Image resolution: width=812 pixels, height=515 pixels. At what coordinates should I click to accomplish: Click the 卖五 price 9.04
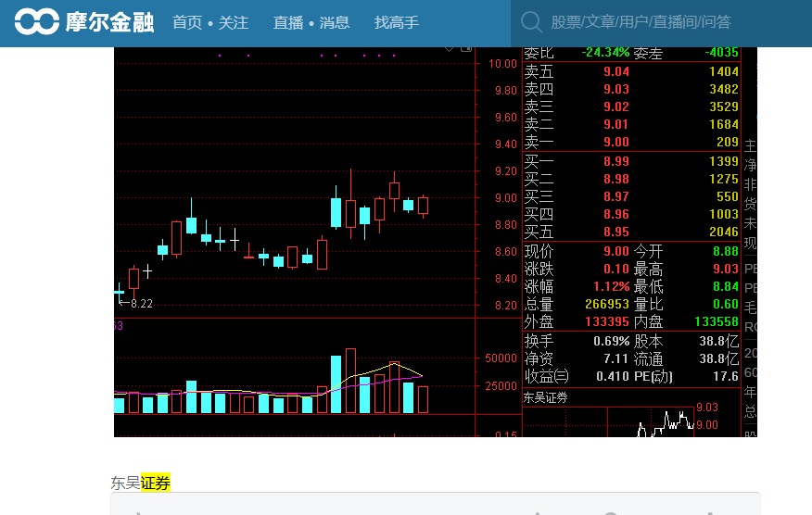616,71
